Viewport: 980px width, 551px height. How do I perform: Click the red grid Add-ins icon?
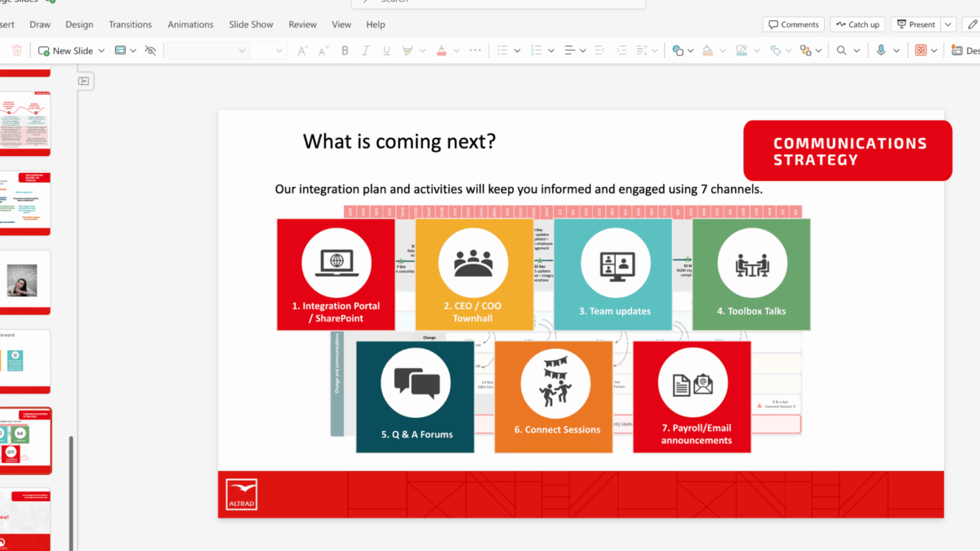921,51
